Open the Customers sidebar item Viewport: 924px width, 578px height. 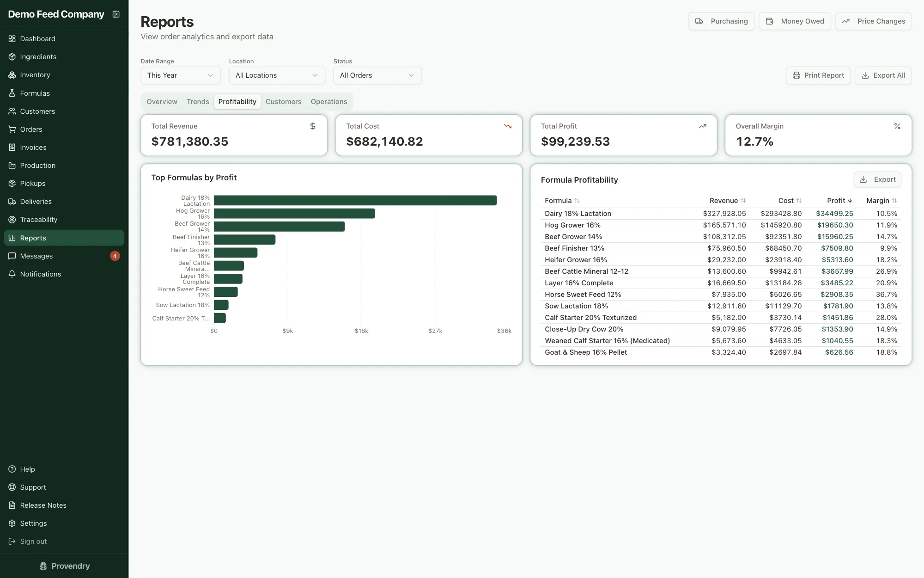tap(64, 111)
